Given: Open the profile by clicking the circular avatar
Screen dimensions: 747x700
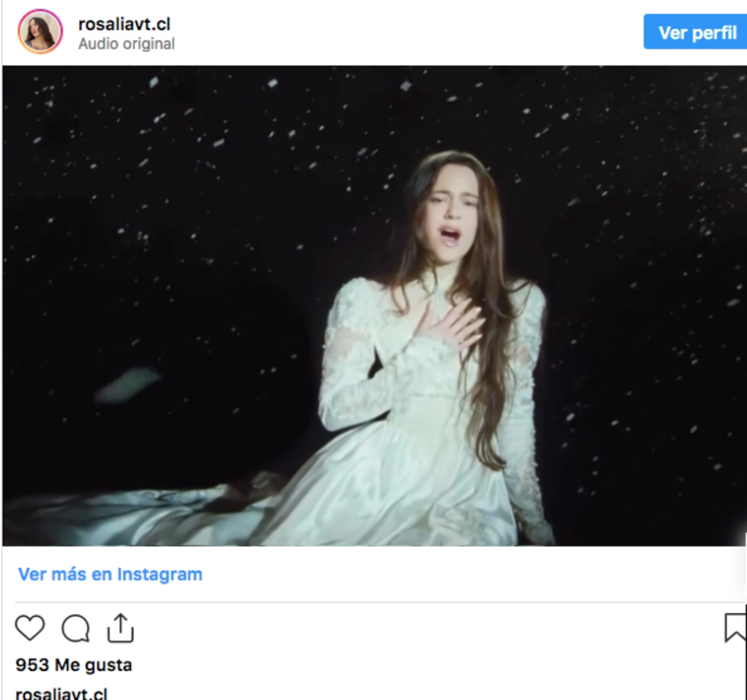Looking at the screenshot, I should point(41,30).
